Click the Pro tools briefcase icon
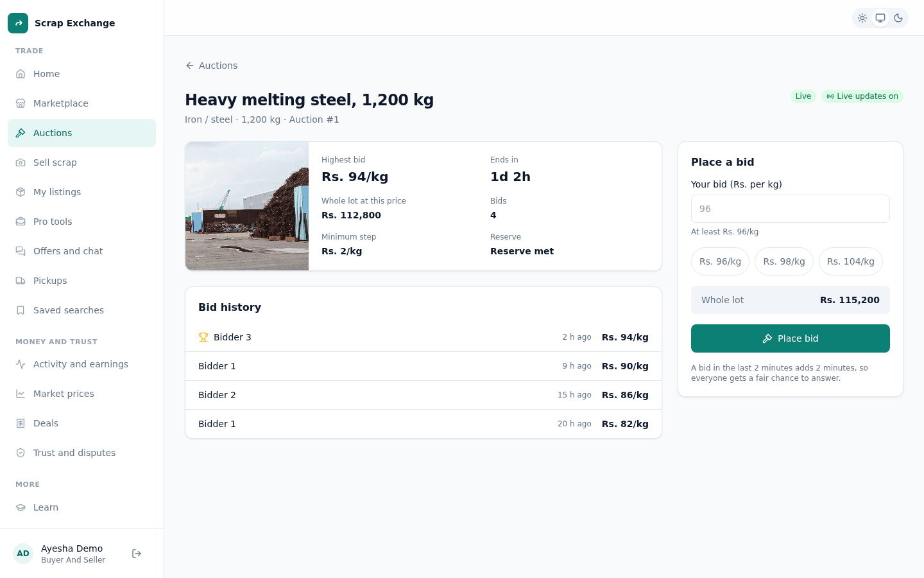This screenshot has height=578, width=924. 21,222
